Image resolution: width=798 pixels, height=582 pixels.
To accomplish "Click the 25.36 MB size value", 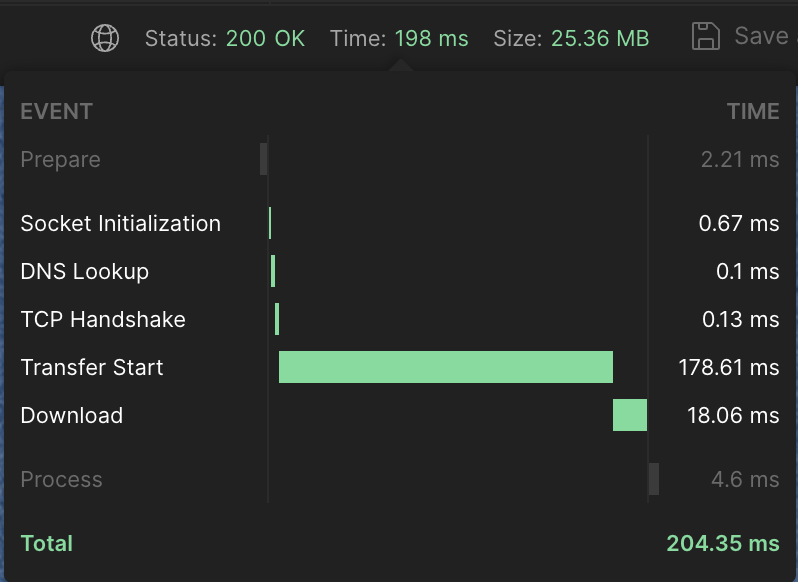I will point(600,39).
